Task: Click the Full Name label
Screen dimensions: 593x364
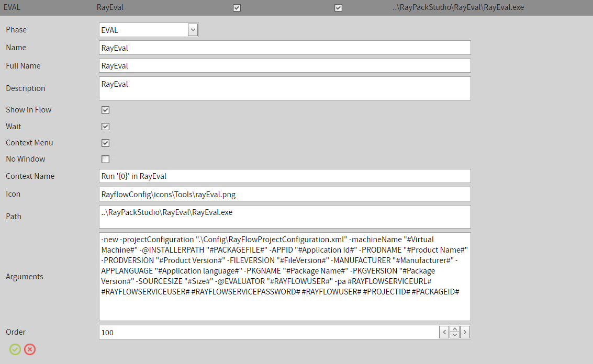Action: point(23,66)
